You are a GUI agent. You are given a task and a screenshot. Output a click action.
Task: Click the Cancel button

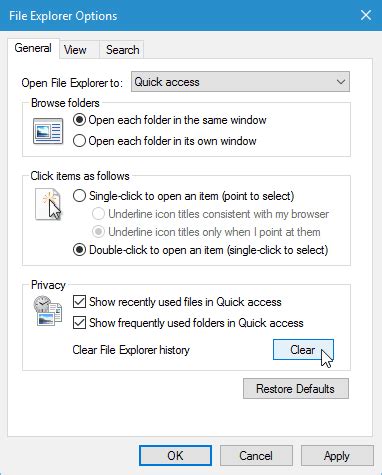click(x=256, y=456)
